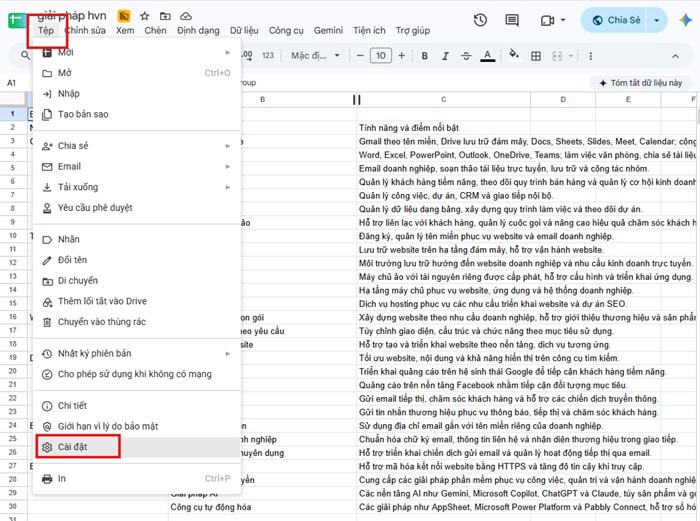Expand Nhật ký phiên bản submenu
700x521 pixels.
[137, 354]
